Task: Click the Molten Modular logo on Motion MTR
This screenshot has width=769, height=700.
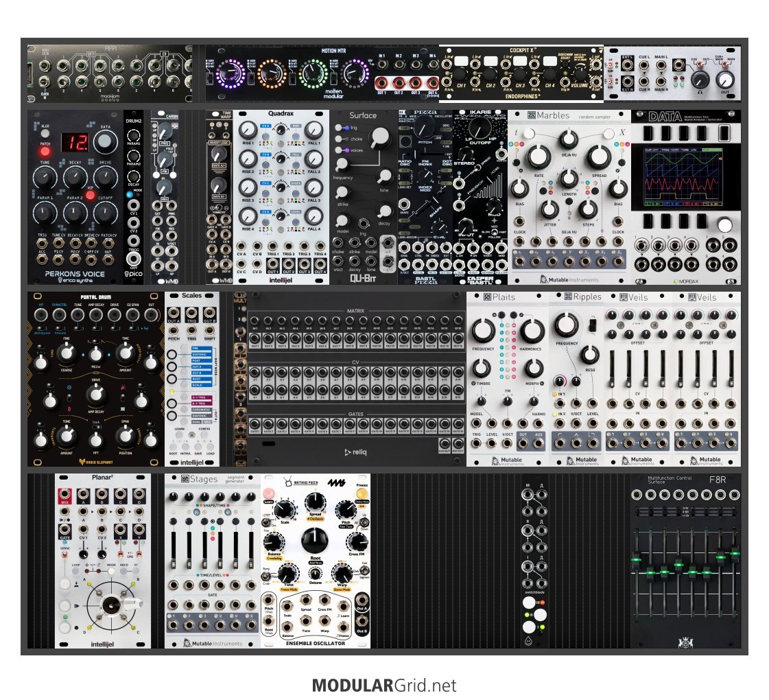Action: (x=333, y=93)
